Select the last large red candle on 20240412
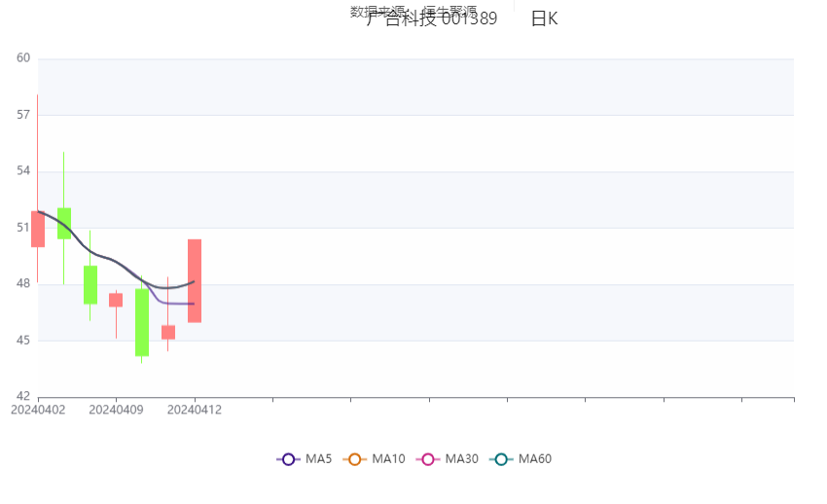Screen dimensions: 827x504 coord(195,280)
